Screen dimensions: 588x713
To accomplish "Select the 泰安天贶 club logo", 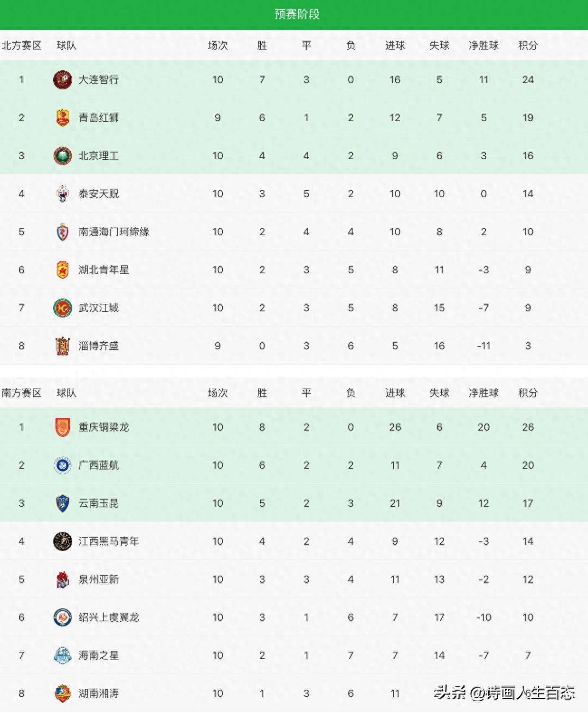I will coord(63,194).
